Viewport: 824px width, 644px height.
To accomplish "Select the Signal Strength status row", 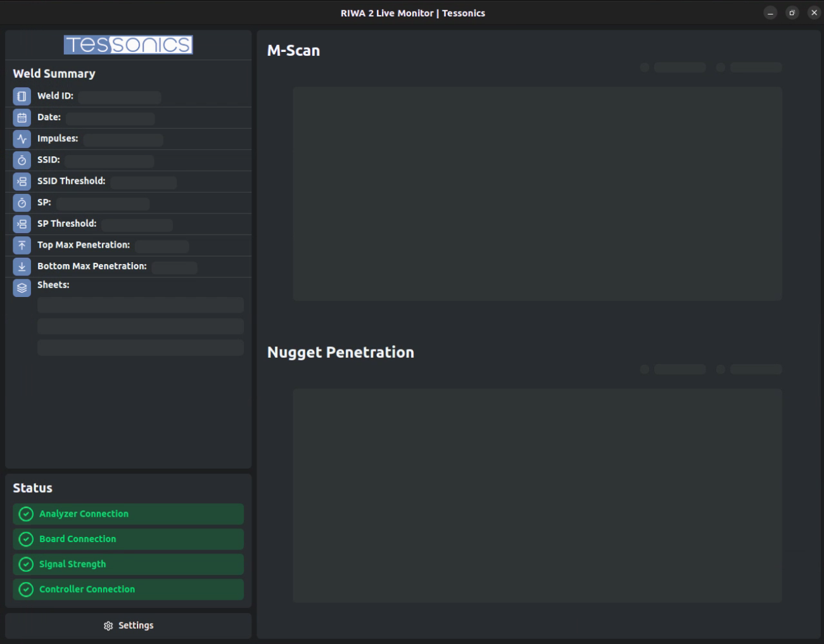I will point(128,564).
